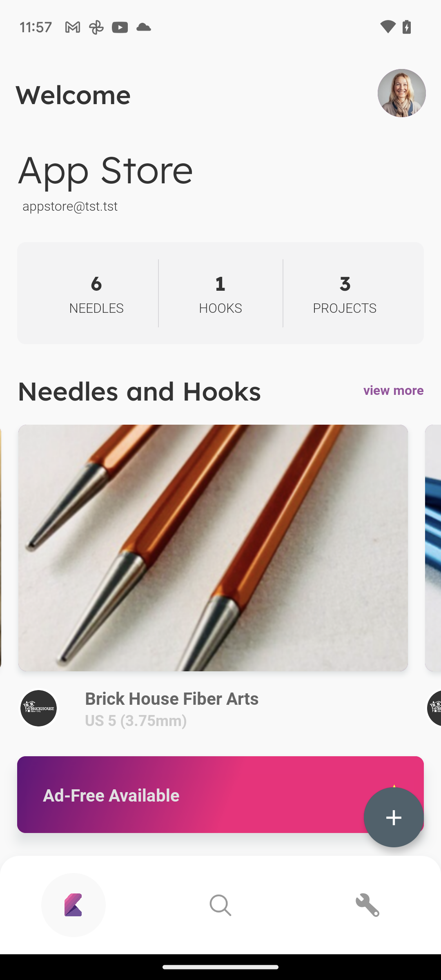This screenshot has height=980, width=441.
Task: Tap the cloud notification icon in status bar
Action: (144, 27)
